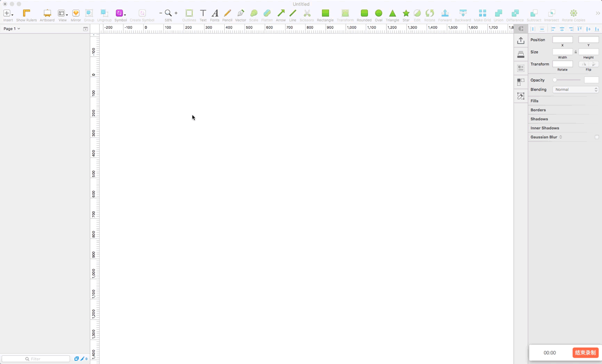Viewport: 602px width, 364px height.
Task: Click the Position X input field
Action: click(563, 39)
